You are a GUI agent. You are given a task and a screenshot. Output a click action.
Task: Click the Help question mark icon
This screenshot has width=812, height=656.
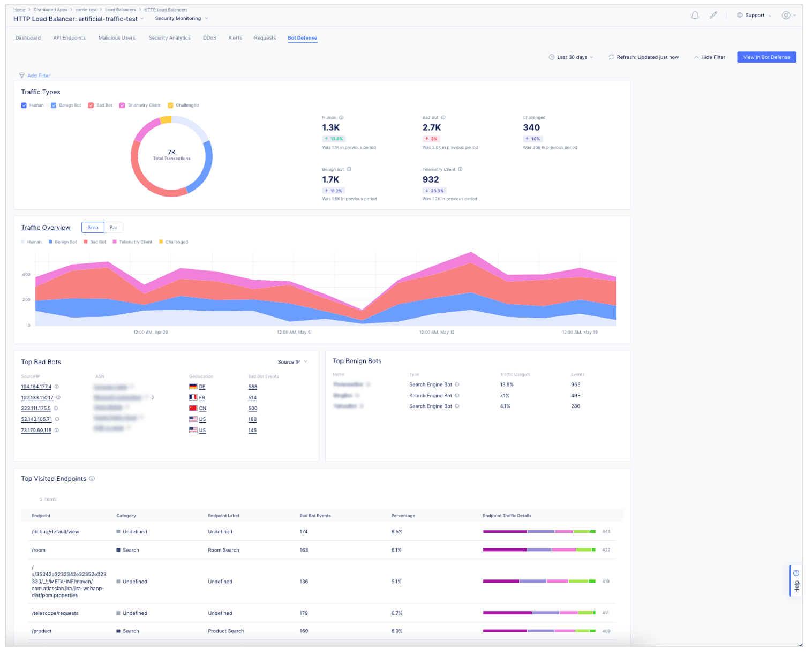pos(796,573)
